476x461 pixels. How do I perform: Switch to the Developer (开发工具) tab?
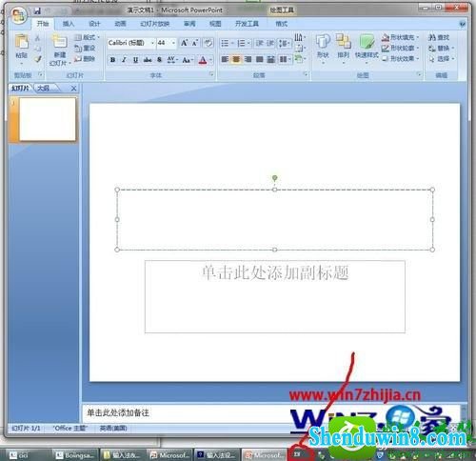pos(247,24)
